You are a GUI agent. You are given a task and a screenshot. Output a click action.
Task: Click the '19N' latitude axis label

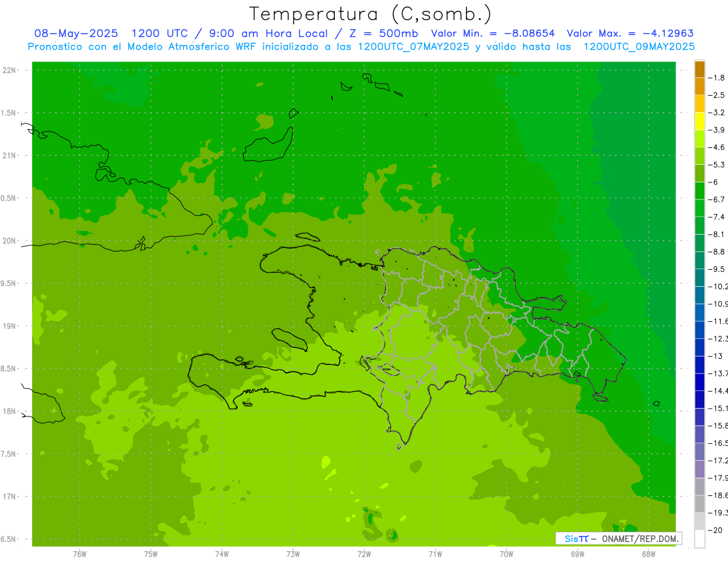[9, 326]
